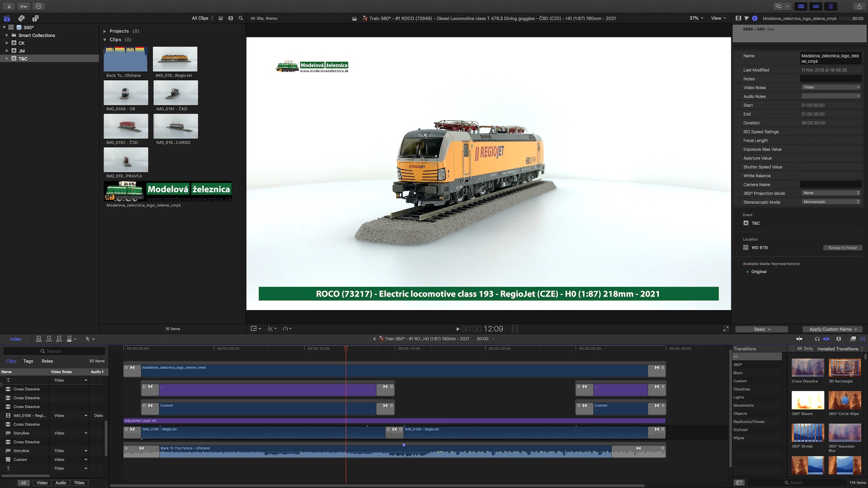The height and width of the screenshot is (488, 868).
Task: Select the JM event in sidebar
Action: point(49,51)
